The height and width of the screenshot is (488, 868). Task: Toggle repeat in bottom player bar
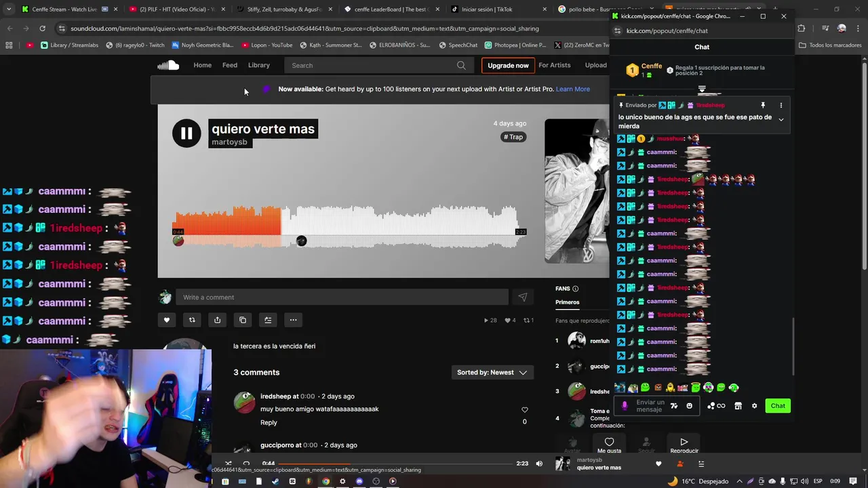click(x=246, y=464)
